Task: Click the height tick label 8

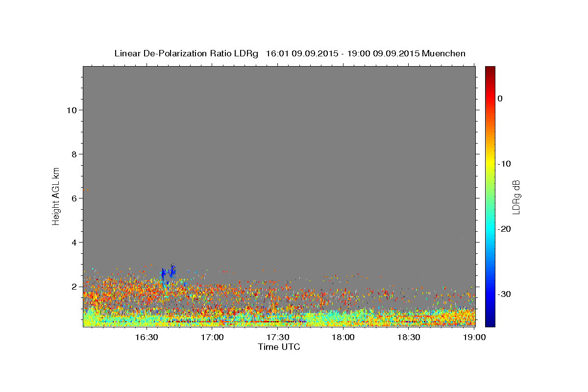Action: tap(74, 154)
